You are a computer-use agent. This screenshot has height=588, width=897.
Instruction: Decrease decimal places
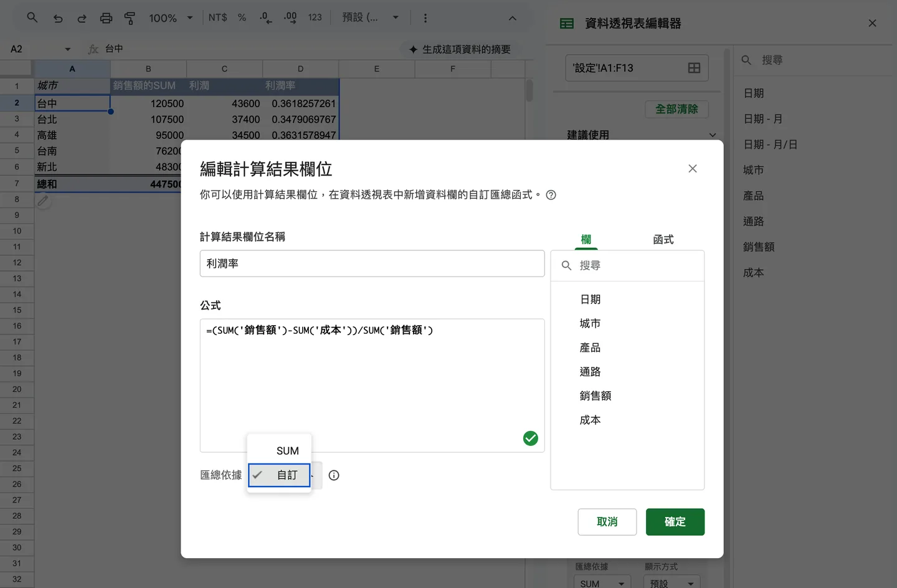tap(265, 17)
